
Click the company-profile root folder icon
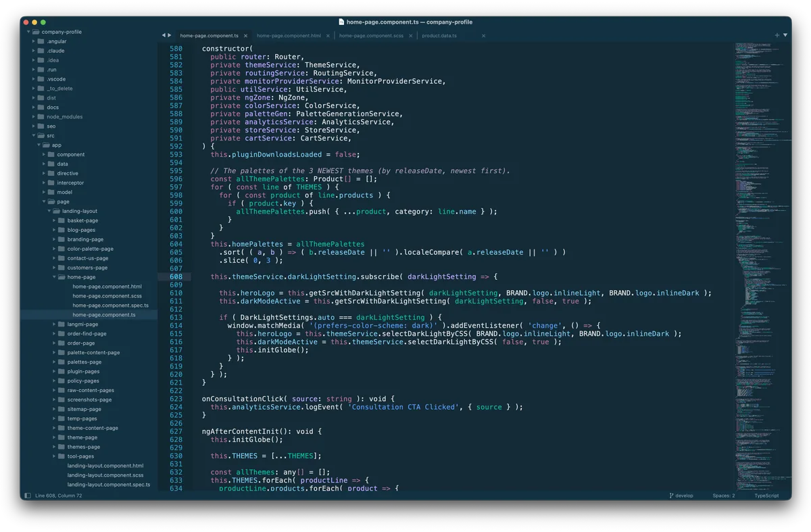(36, 32)
